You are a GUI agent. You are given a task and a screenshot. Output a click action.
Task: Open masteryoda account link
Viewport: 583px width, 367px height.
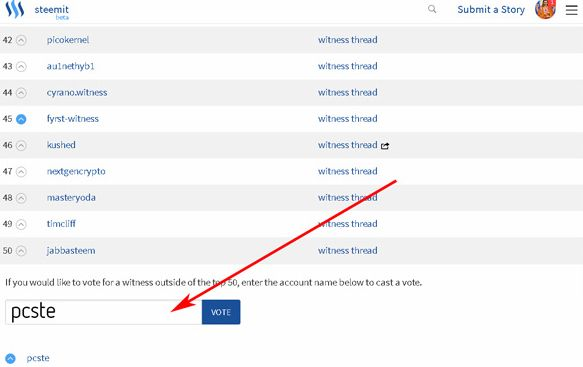pyautogui.click(x=71, y=198)
